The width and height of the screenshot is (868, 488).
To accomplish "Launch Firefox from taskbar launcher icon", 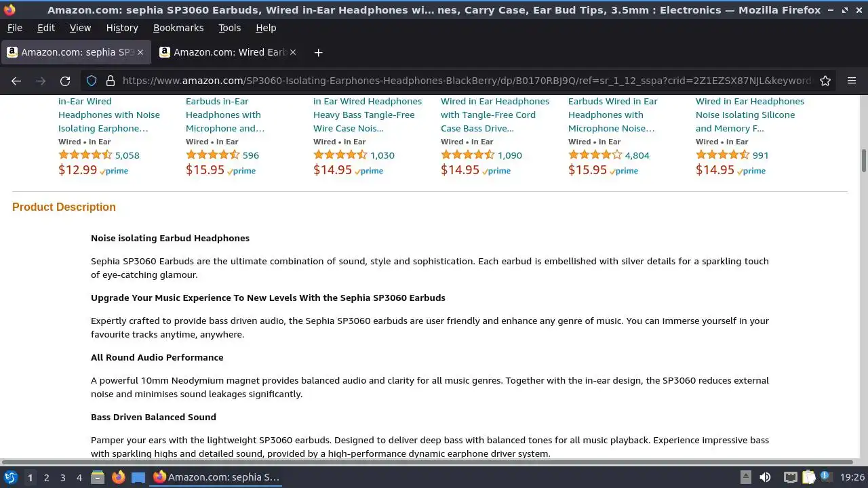I will coord(119,477).
